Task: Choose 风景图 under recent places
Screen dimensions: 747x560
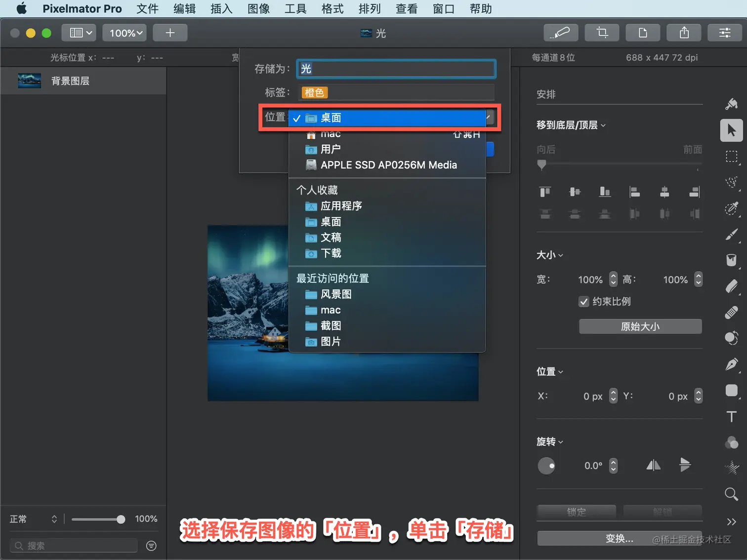Action: click(387, 294)
